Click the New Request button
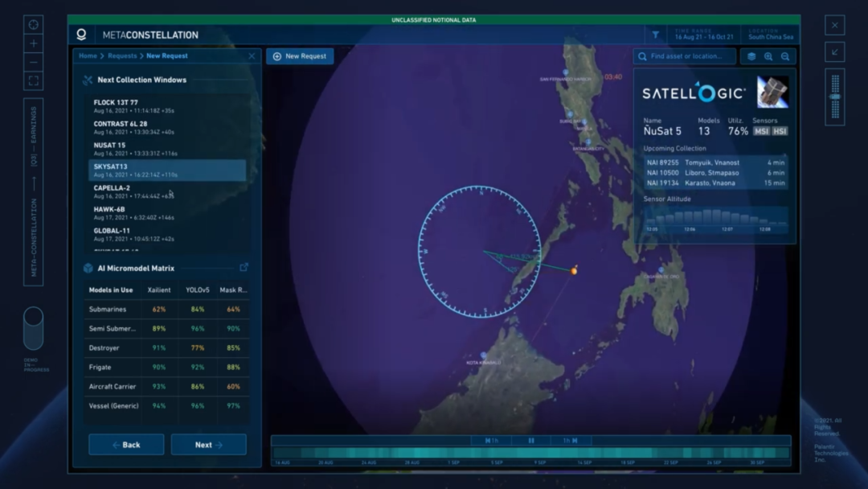Image resolution: width=868 pixels, height=489 pixels. (x=300, y=56)
